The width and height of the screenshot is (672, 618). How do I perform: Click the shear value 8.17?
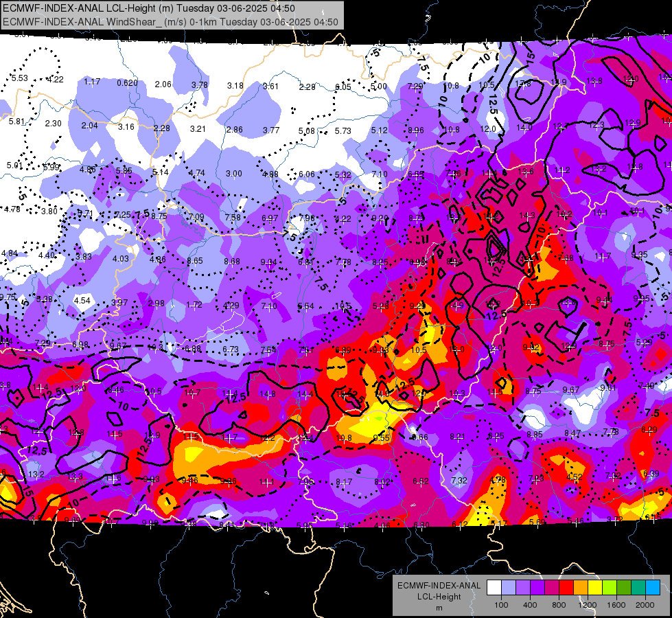(x=344, y=482)
